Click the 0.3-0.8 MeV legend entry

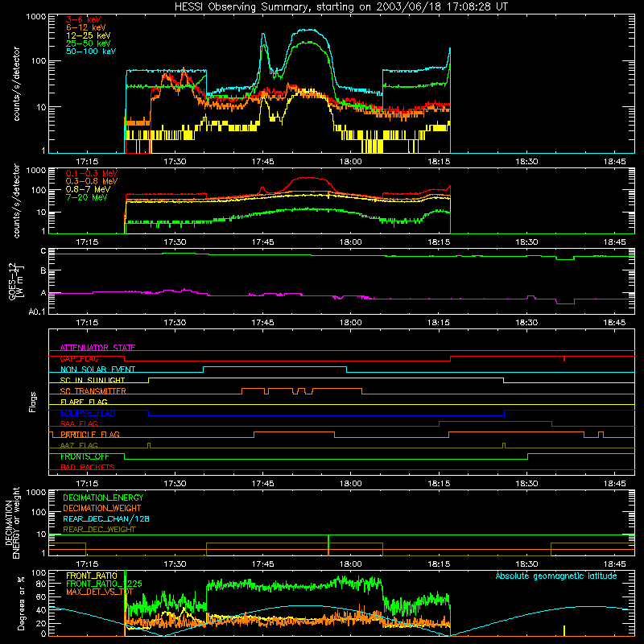pos(92,181)
